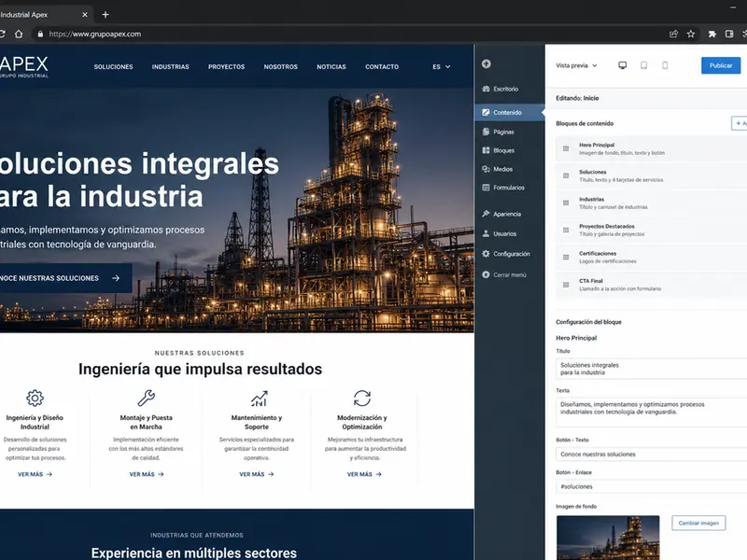Open a new browser tab

click(106, 15)
